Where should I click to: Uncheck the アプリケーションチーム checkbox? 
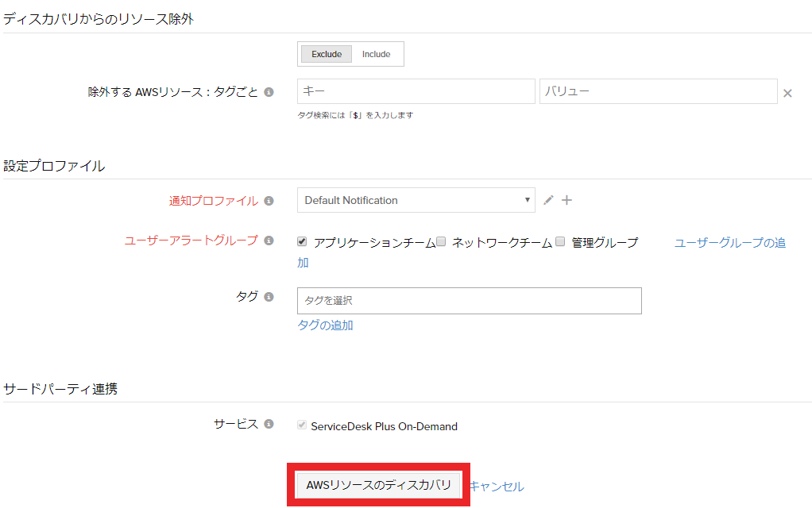point(301,241)
